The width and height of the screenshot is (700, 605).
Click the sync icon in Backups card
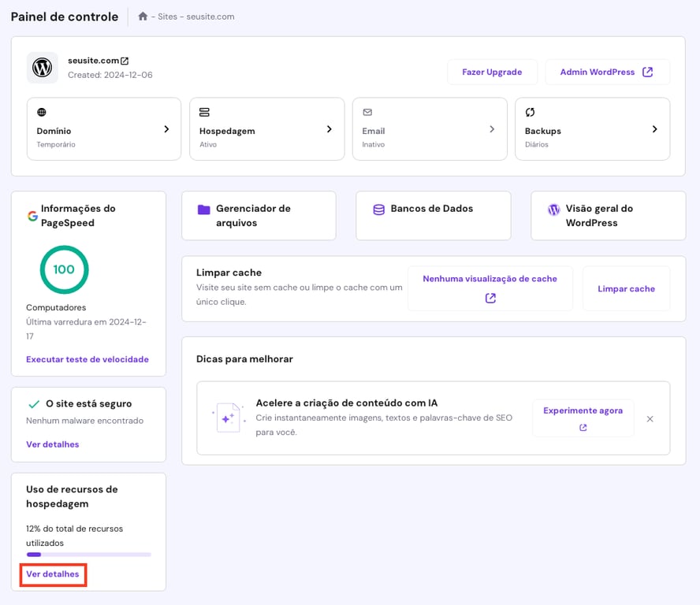tap(530, 112)
